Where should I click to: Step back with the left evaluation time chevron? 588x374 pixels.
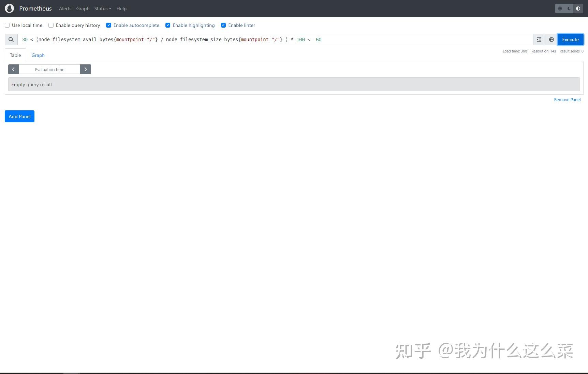coord(14,69)
